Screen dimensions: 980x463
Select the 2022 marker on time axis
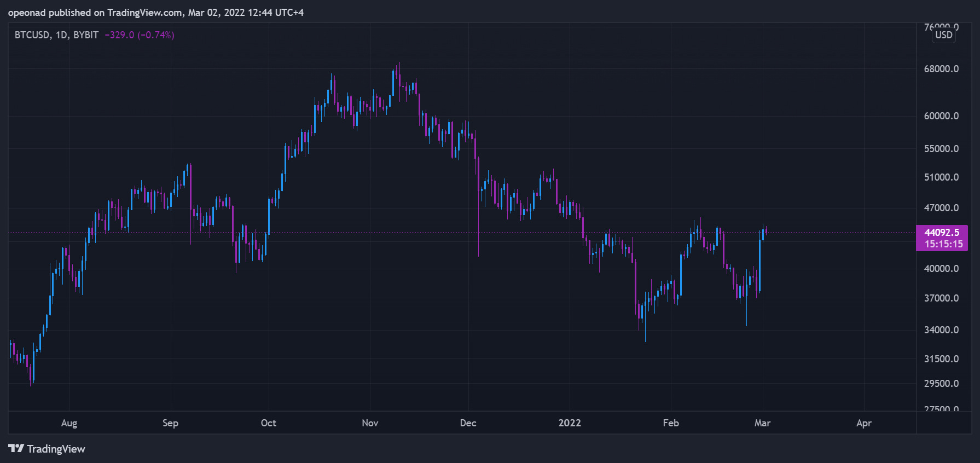tap(570, 423)
